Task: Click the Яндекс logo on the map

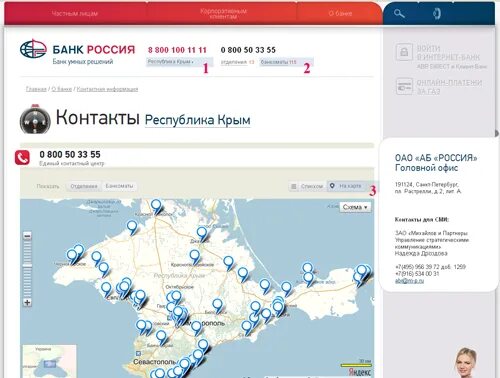Action: pyautogui.click(x=359, y=372)
